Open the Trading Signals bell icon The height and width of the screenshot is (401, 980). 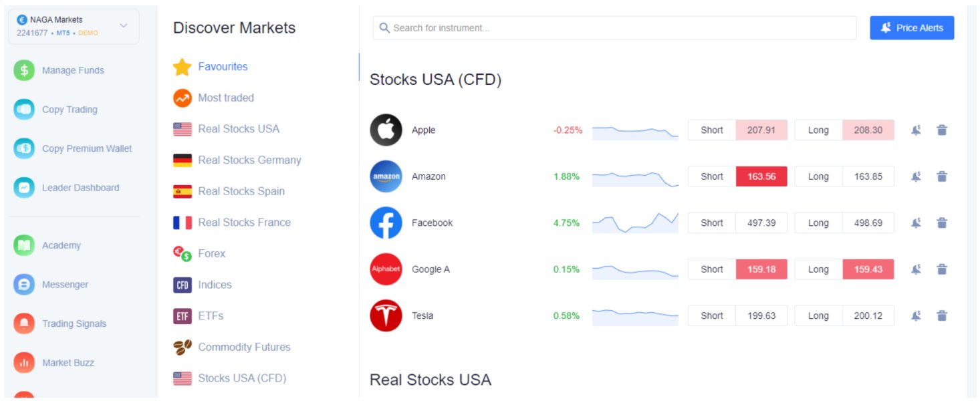point(24,323)
